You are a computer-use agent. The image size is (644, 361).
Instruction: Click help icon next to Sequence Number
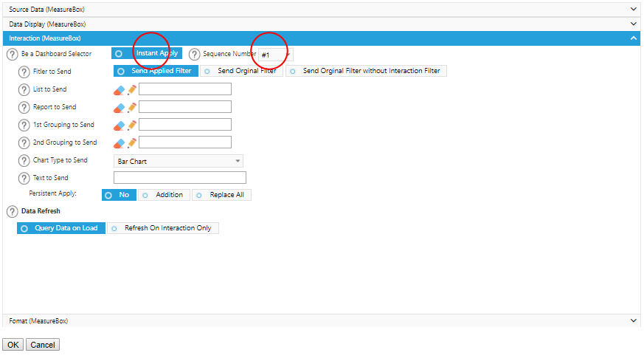[195, 54]
